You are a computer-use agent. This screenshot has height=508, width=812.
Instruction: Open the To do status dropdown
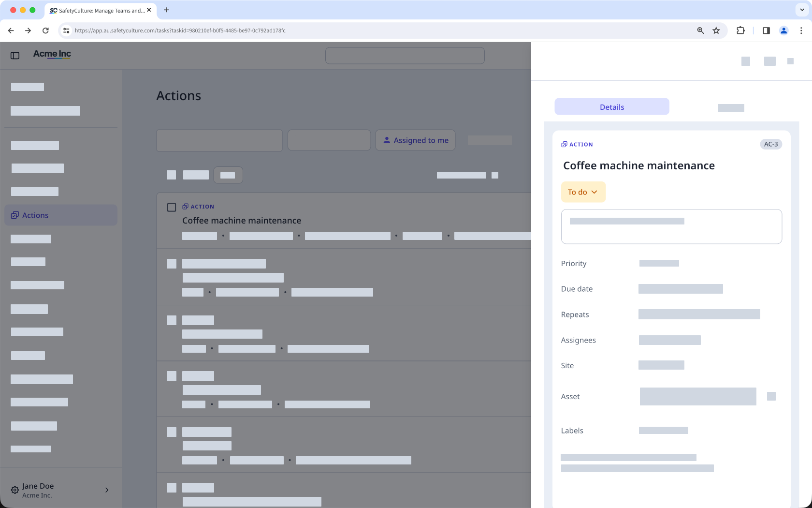[x=583, y=192]
